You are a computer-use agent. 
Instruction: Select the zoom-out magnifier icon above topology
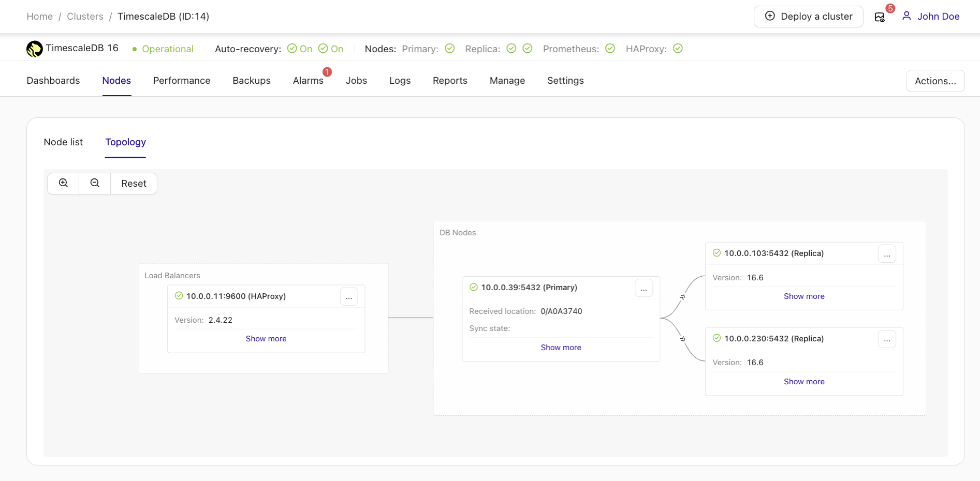coord(94,183)
